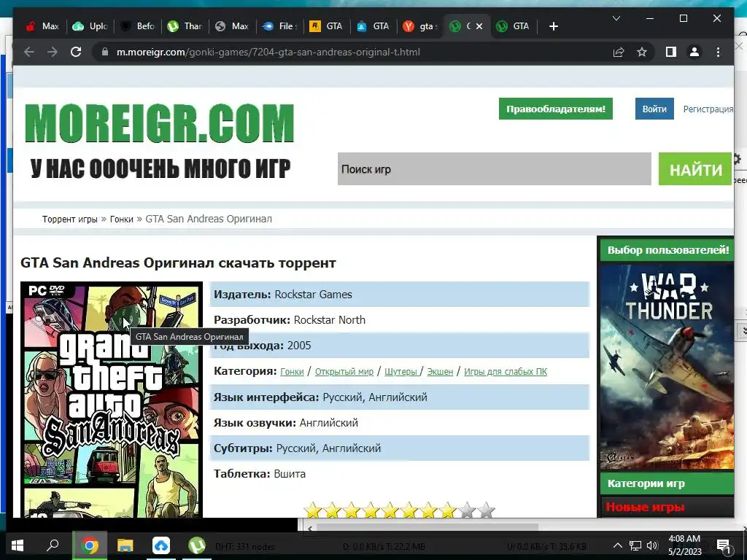Viewport: 747px width, 560px height.
Task: Switch to Uplo cloud tab
Action: tap(90, 26)
